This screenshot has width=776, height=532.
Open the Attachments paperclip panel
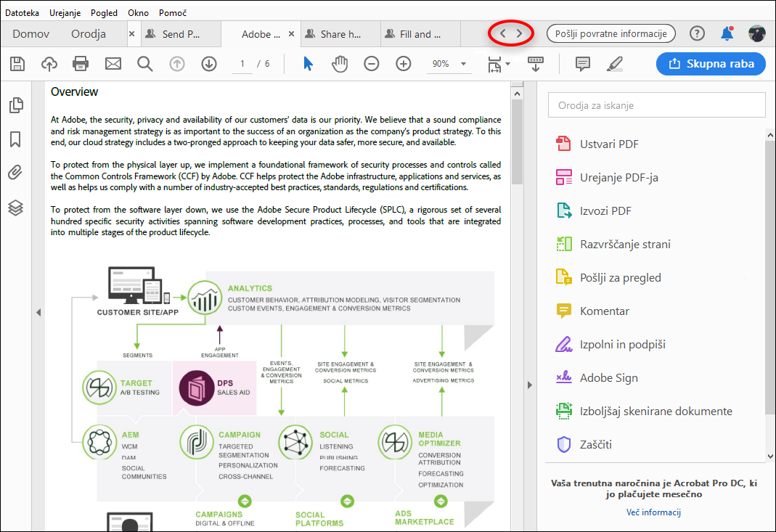[x=15, y=173]
